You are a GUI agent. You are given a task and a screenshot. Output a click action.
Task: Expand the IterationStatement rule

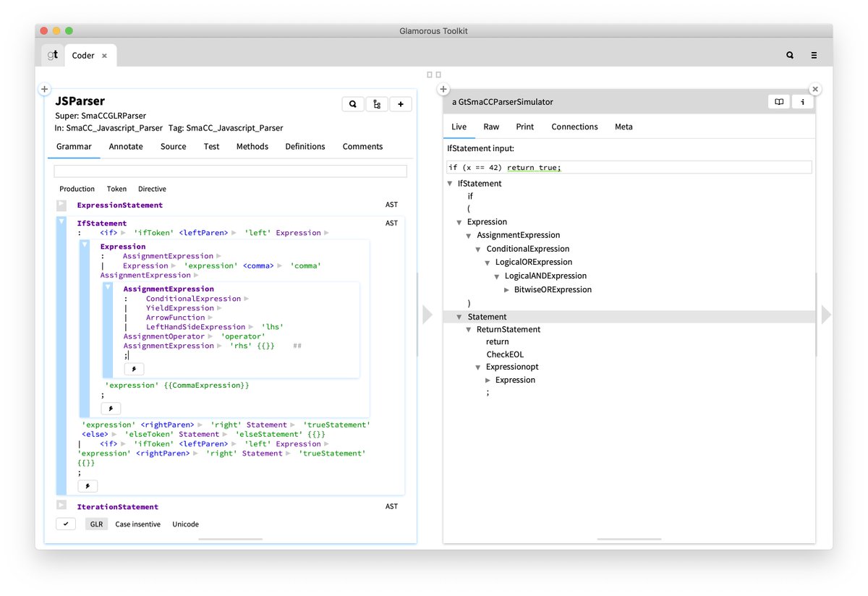point(61,505)
